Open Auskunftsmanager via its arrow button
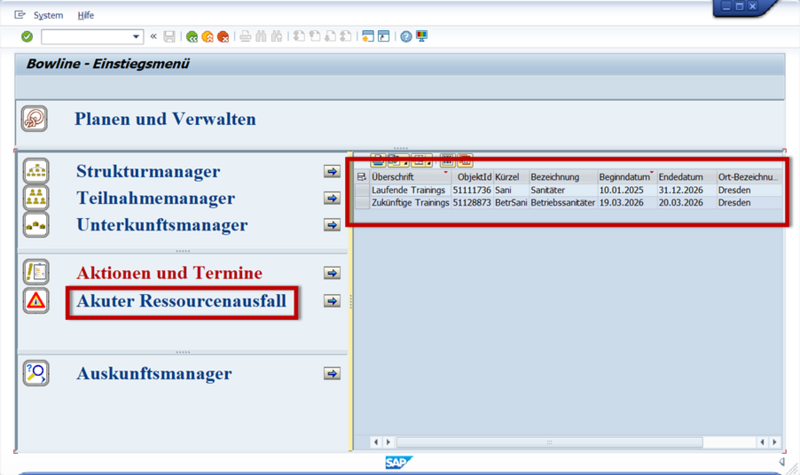 pos(332,373)
